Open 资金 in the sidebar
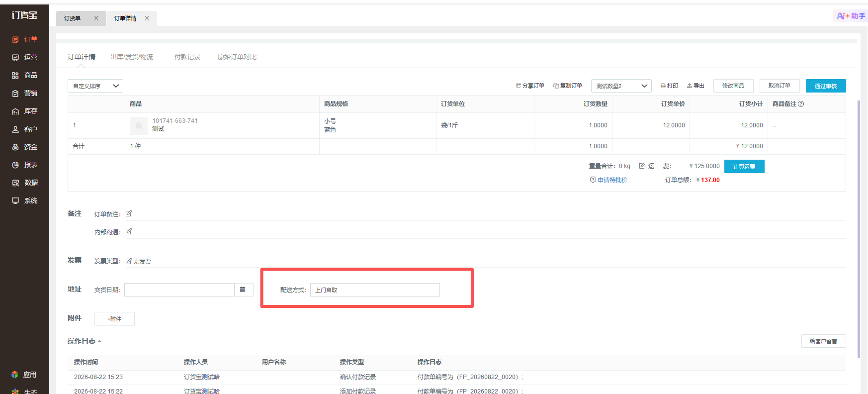868x394 pixels. pyautogui.click(x=24, y=147)
